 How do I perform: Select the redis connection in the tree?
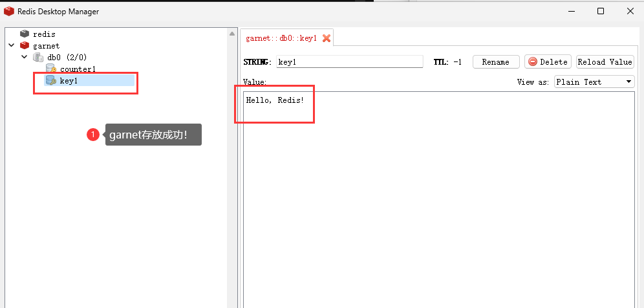click(44, 34)
